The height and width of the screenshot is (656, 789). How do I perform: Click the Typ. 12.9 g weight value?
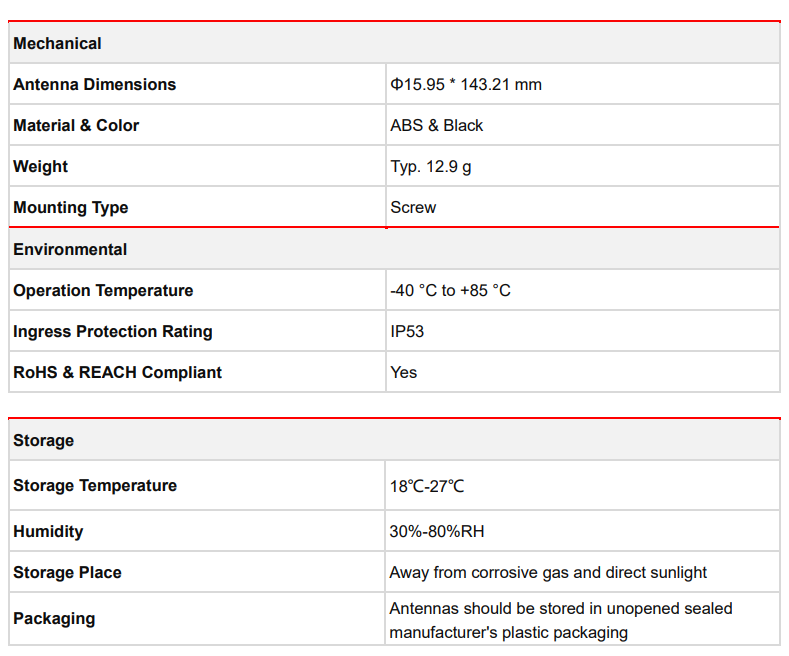(x=430, y=167)
